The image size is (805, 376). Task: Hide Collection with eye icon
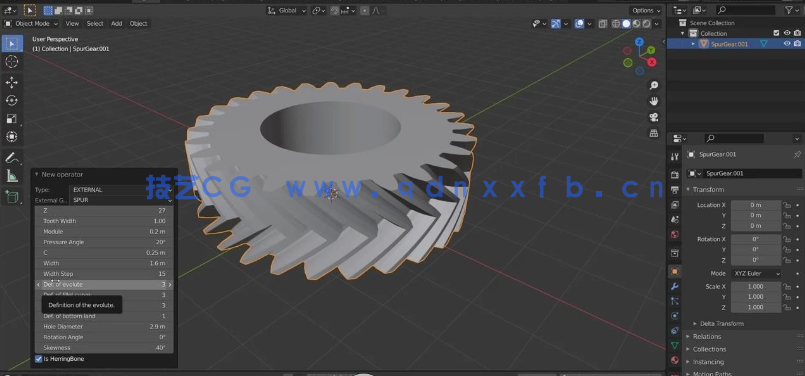pos(787,33)
